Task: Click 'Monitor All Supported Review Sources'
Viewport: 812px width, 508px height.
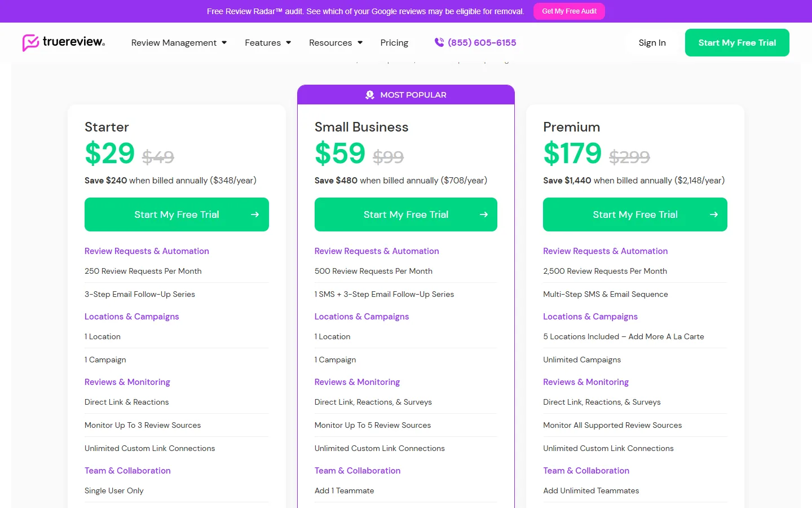Action: click(612, 425)
